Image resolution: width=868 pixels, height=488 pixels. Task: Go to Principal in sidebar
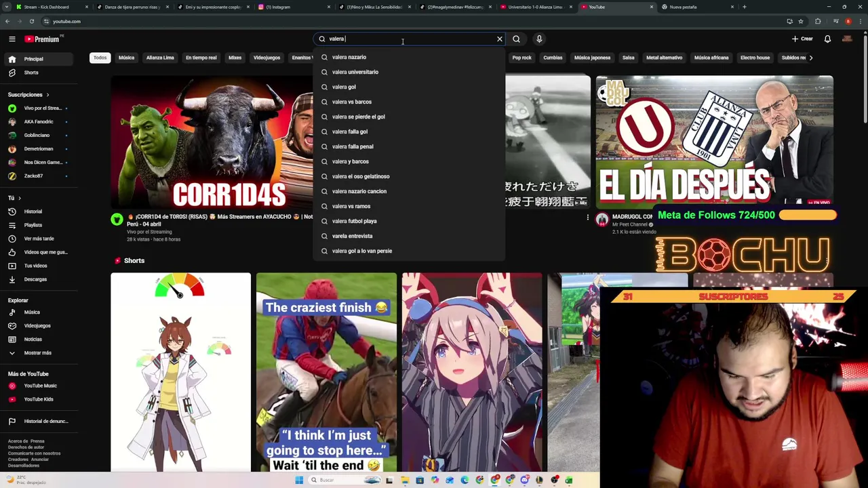click(39, 59)
